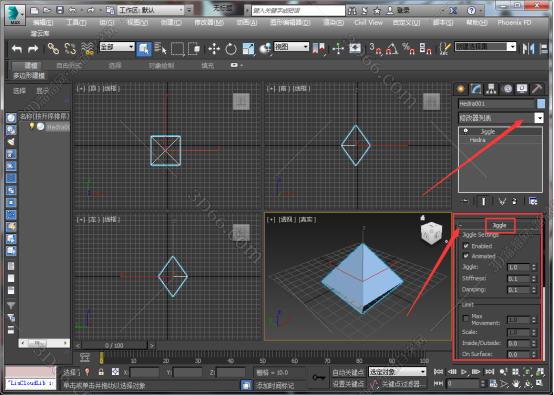Collapse the Jiggle rollout header
The width and height of the screenshot is (554, 395).
click(500, 225)
